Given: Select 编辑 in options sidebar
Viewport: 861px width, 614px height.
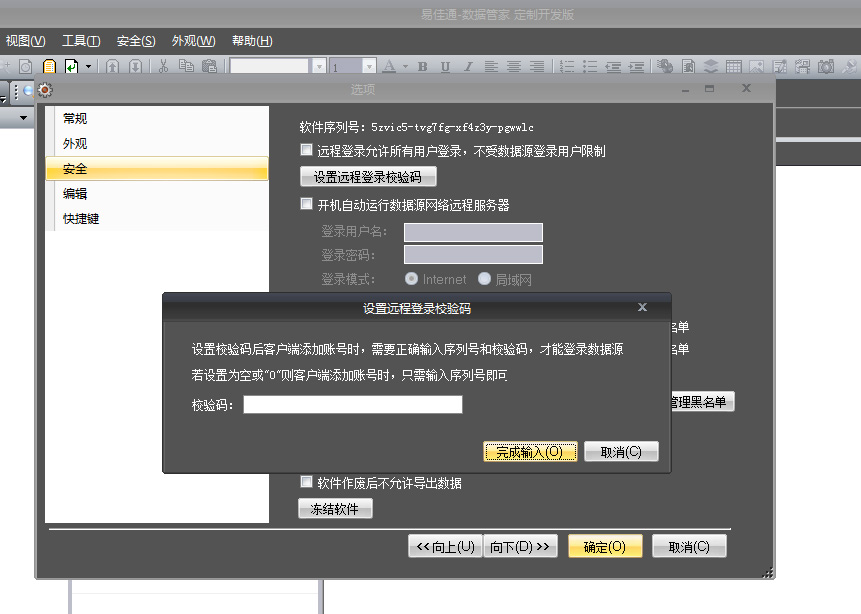Looking at the screenshot, I should (75, 194).
